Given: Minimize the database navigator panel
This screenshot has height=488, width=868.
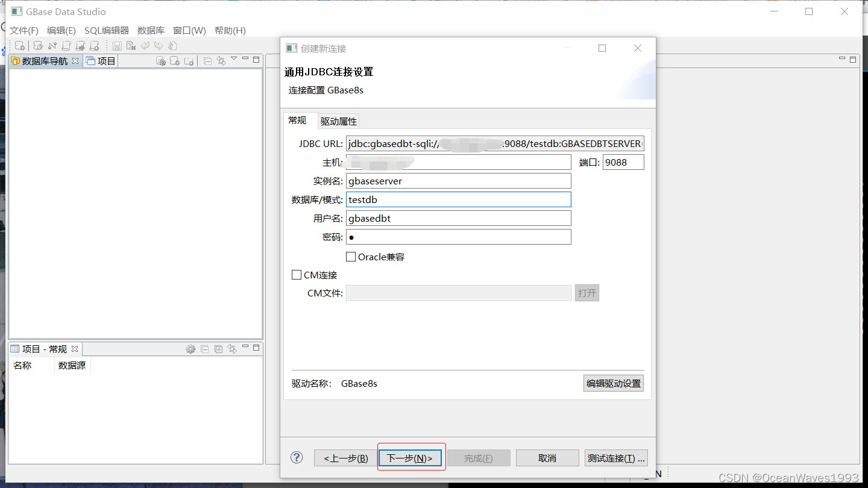Looking at the screenshot, I should [245, 58].
